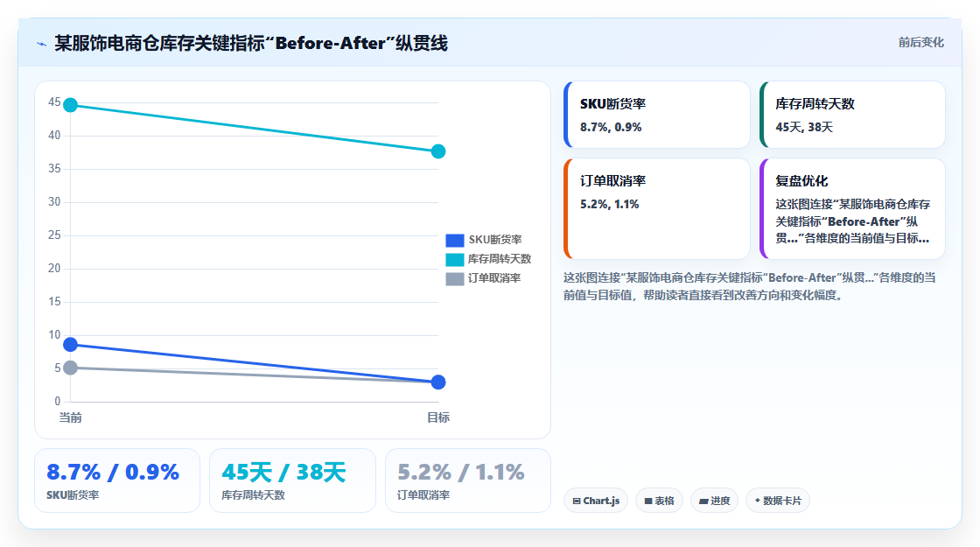Open the SKU断货率 info card

[657, 115]
